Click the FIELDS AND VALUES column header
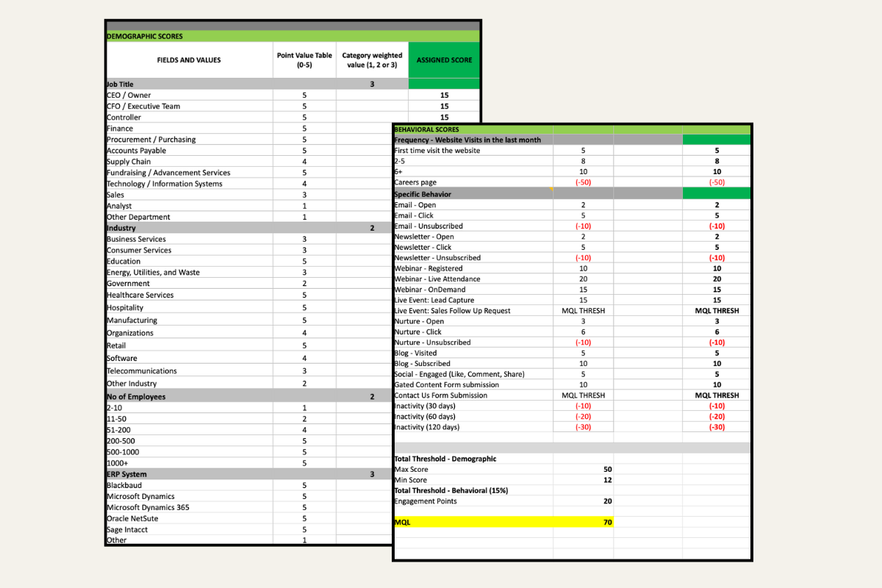This screenshot has width=882, height=588. coord(189,60)
